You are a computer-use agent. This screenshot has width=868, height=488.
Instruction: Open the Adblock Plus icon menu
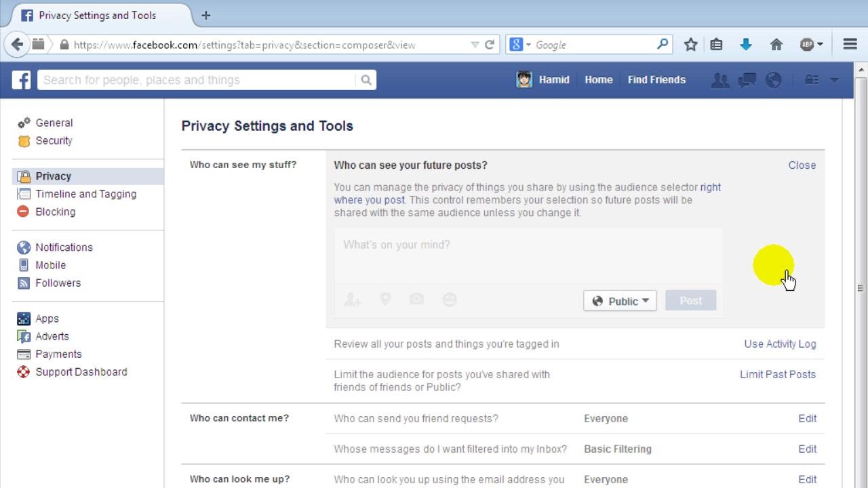click(811, 45)
